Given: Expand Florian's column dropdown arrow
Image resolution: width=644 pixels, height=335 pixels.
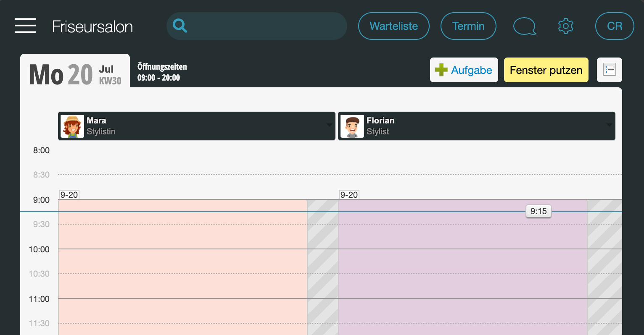Looking at the screenshot, I should [610, 125].
